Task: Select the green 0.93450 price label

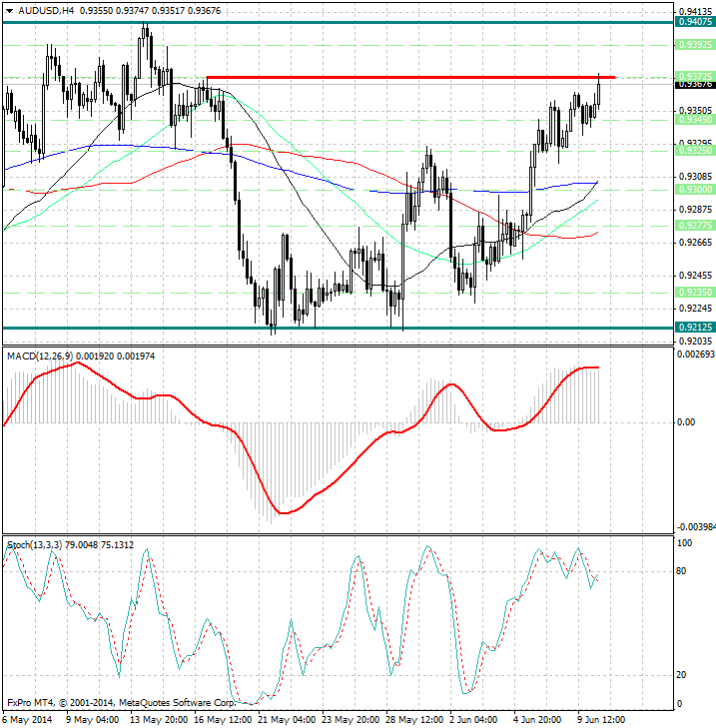Action: coord(694,119)
